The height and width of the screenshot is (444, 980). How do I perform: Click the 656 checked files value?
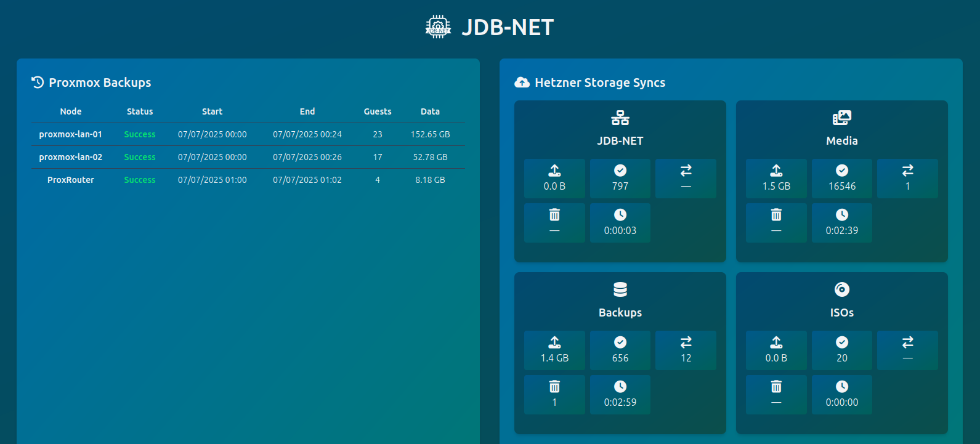pos(620,358)
